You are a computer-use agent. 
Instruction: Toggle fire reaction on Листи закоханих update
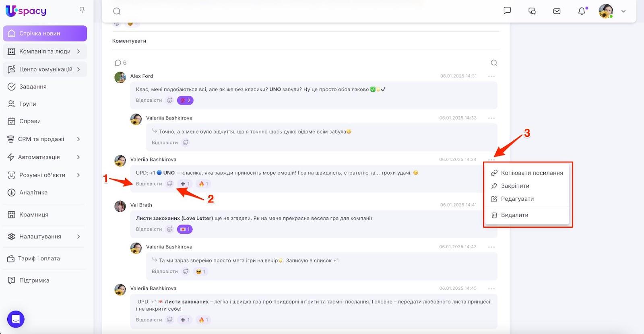click(x=204, y=320)
